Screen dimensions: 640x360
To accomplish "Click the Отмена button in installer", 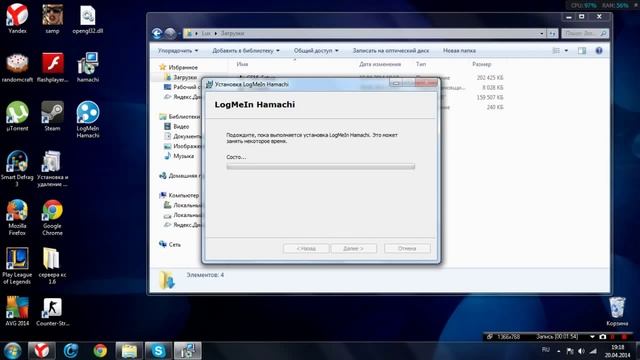I will point(407,248).
